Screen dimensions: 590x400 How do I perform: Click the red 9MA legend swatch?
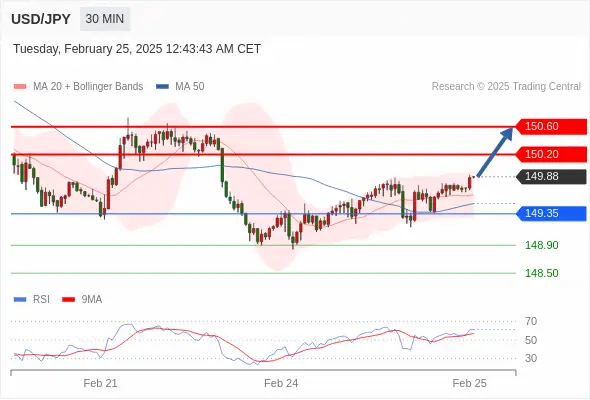tap(68, 300)
